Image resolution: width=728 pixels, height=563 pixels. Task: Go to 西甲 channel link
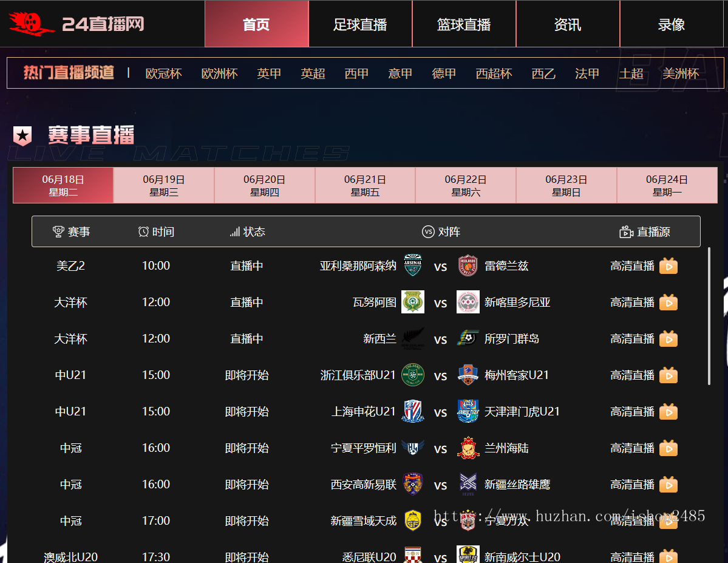coord(356,73)
